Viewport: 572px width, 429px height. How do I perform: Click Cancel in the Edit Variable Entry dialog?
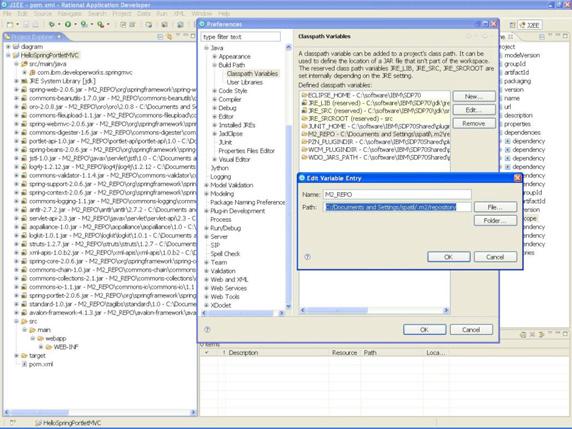(495, 257)
